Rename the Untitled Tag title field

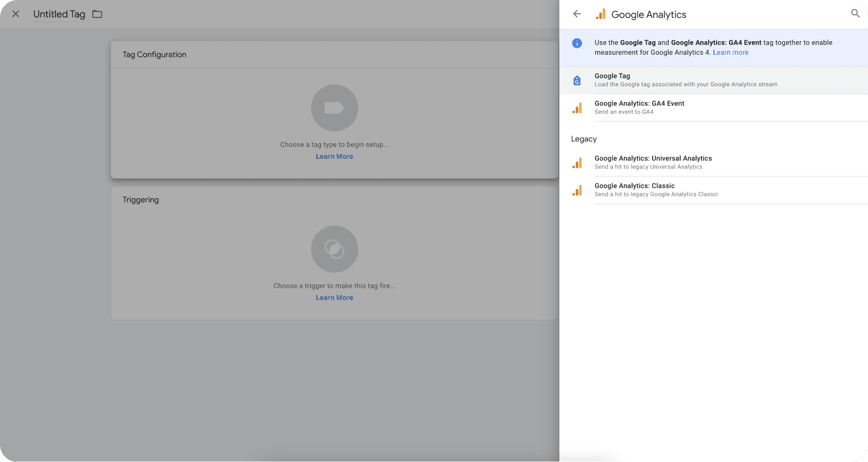pos(59,14)
